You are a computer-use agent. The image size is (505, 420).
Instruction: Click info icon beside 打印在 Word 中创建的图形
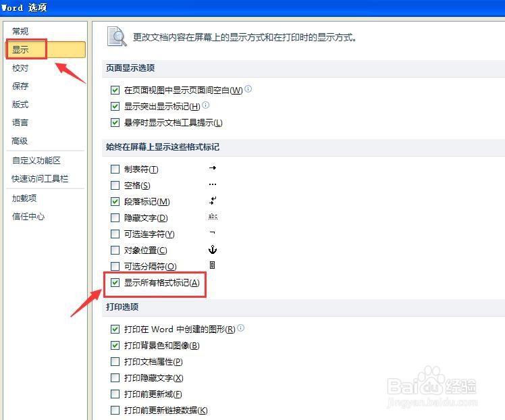pos(240,328)
